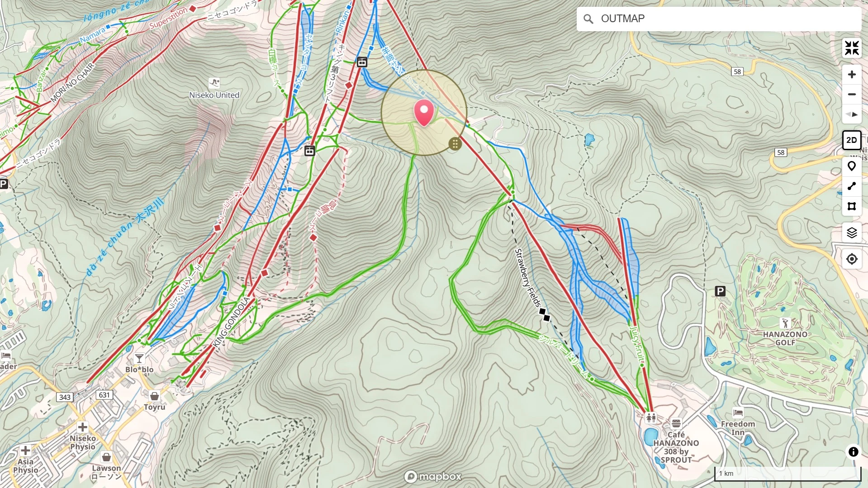Open the Niseko United ski resort label
The width and height of the screenshot is (868, 488).
tap(214, 95)
